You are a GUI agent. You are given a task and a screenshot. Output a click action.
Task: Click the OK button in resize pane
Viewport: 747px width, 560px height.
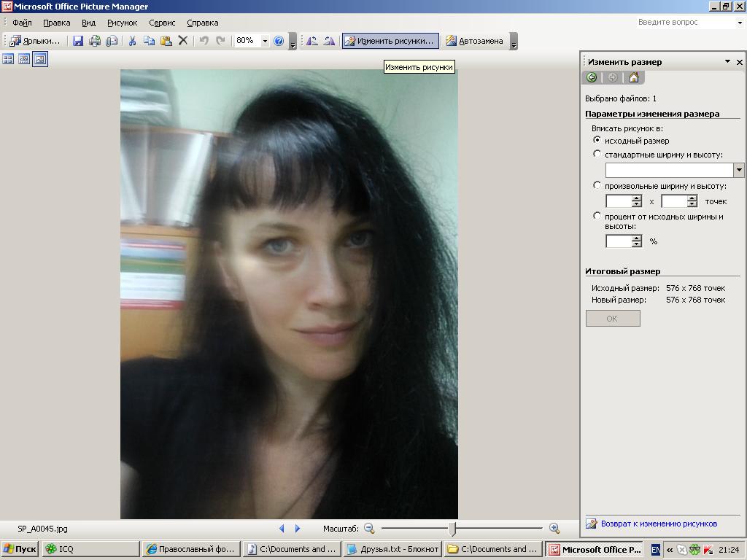coord(613,319)
